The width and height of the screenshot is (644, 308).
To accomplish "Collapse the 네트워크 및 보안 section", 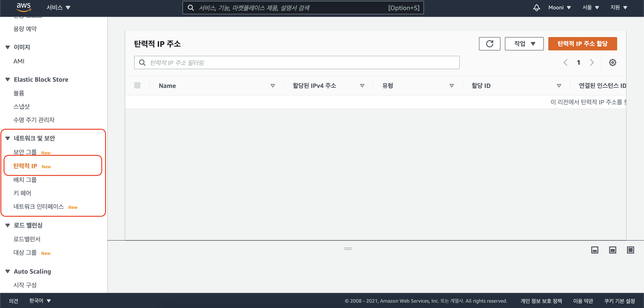I will coord(8,138).
